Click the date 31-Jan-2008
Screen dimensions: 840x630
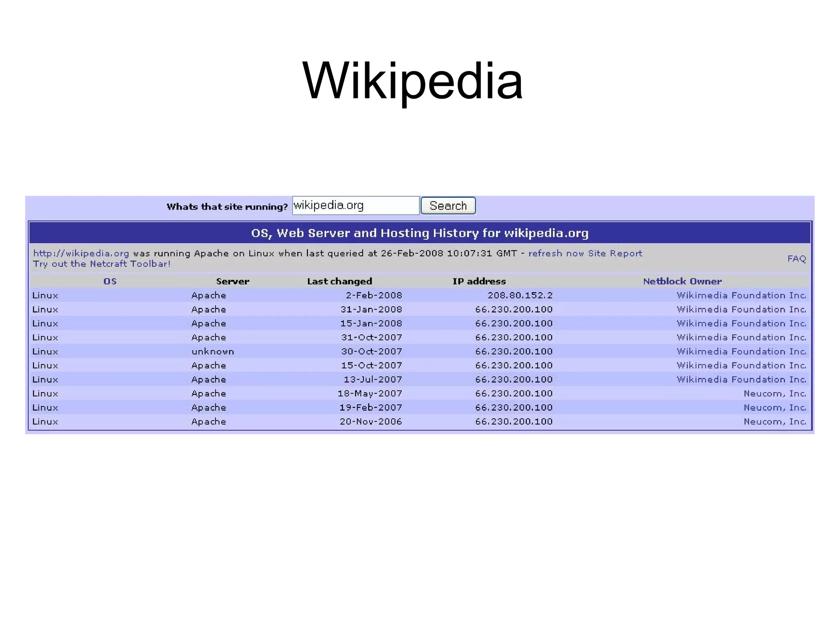click(x=371, y=309)
